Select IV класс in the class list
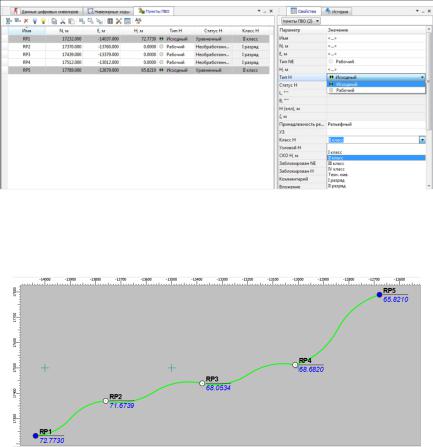433x447 pixels. [x=376, y=169]
